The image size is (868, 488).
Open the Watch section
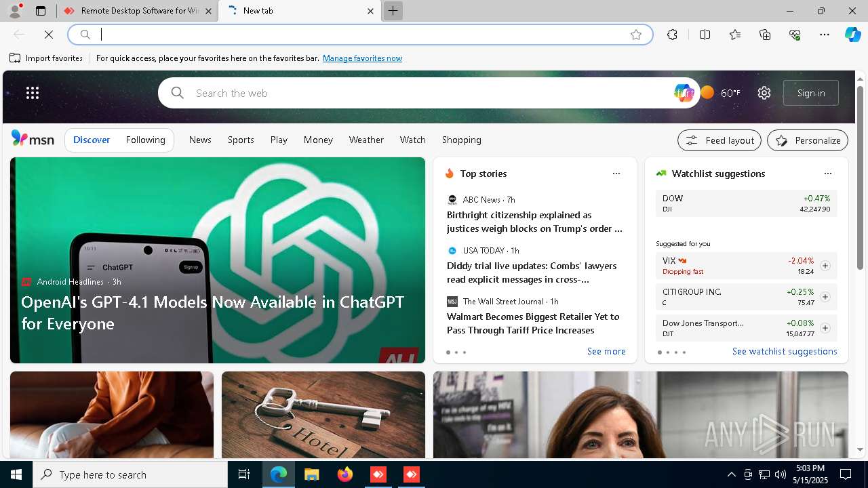tap(412, 140)
